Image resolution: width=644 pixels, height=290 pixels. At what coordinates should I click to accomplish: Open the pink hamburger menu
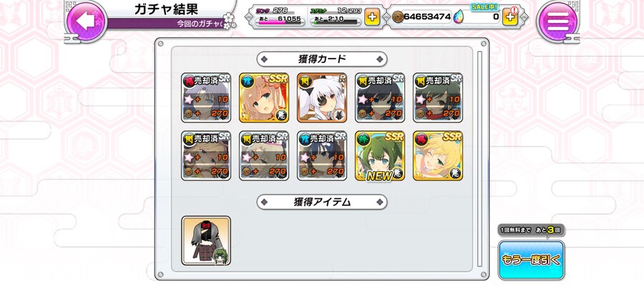point(557,21)
